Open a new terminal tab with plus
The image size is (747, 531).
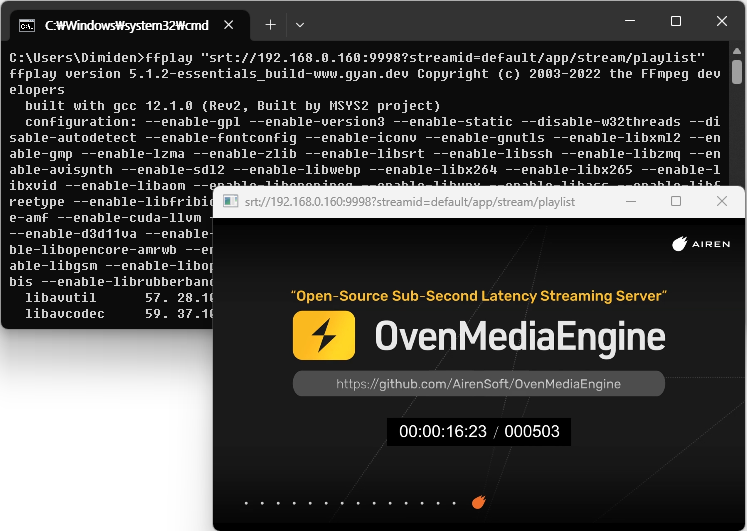[x=270, y=23]
